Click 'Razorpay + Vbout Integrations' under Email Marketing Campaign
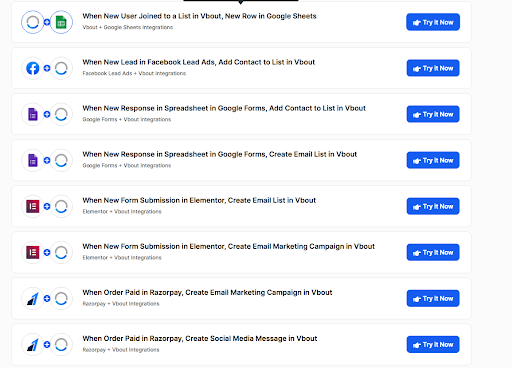512x368 pixels. 121,303
